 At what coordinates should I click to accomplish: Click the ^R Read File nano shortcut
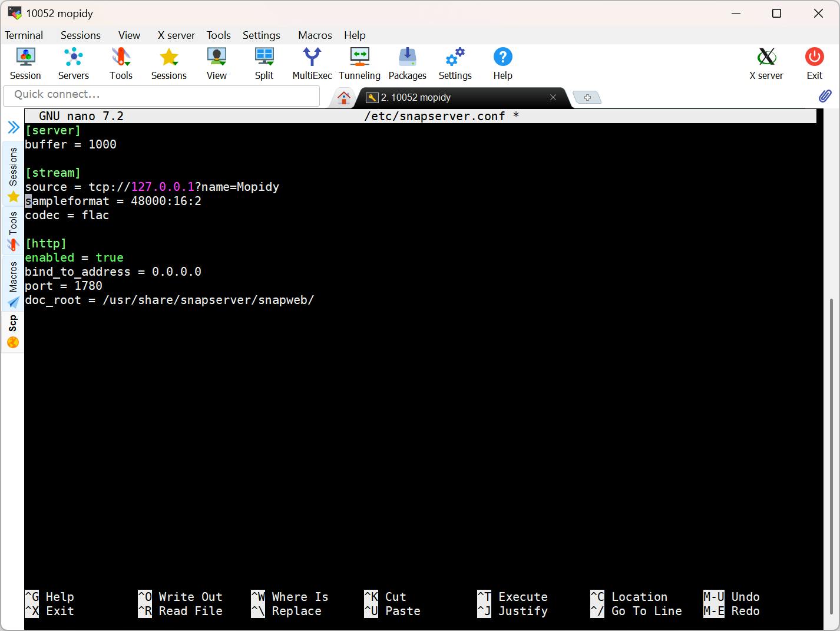tap(180, 611)
